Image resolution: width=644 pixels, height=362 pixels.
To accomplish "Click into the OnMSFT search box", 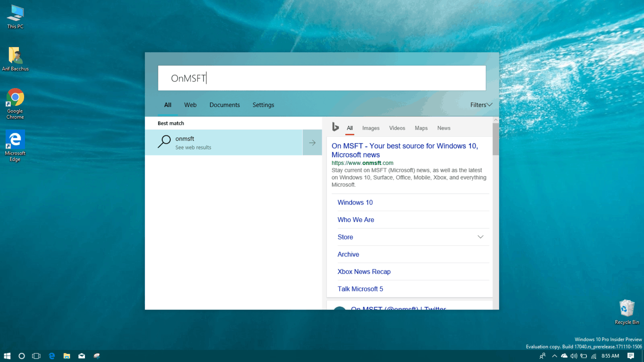I will tap(322, 78).
